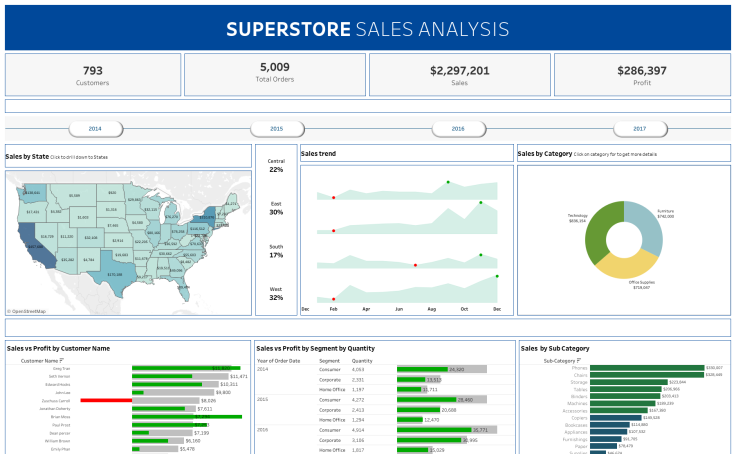
Task: Select the Copiers sub-category bar
Action: 615,417
